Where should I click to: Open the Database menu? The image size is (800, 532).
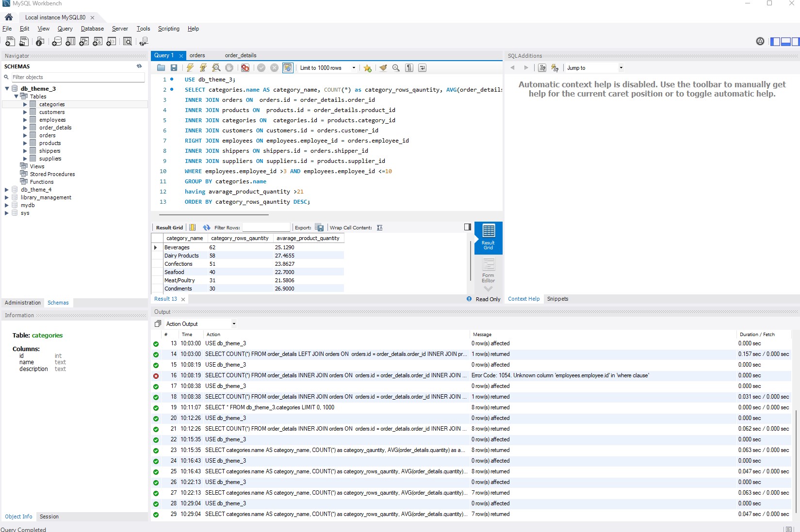92,29
